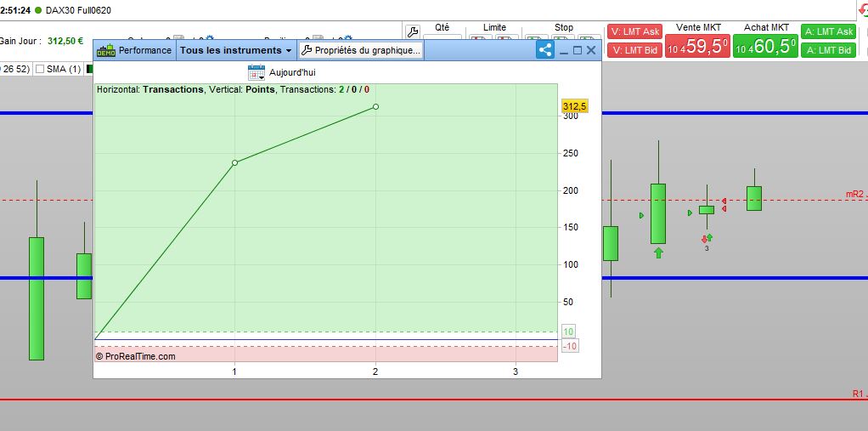Select the data point at transaction 1
The height and width of the screenshot is (431, 868).
pos(234,162)
